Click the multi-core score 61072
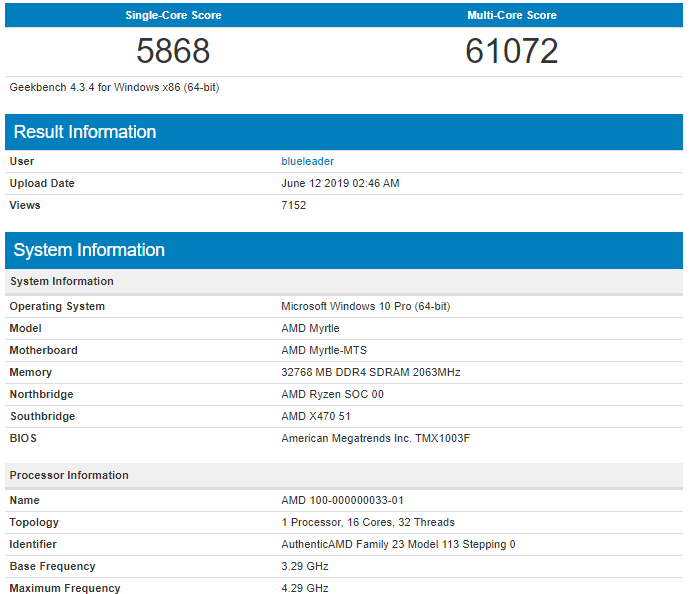The image size is (692, 594). [x=512, y=51]
